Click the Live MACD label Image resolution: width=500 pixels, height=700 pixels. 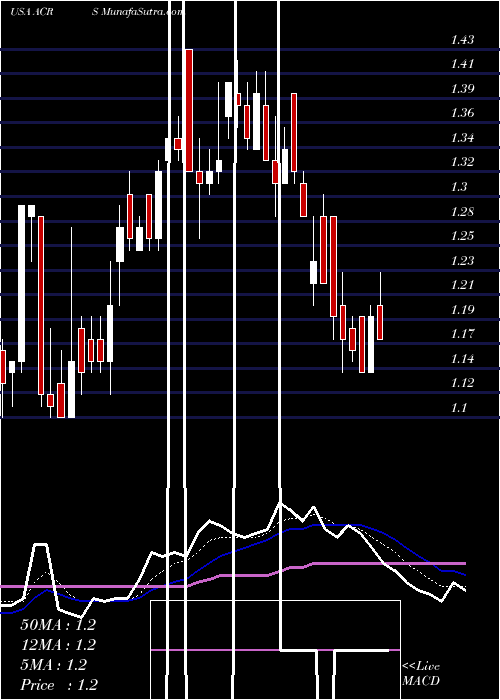pos(421,674)
